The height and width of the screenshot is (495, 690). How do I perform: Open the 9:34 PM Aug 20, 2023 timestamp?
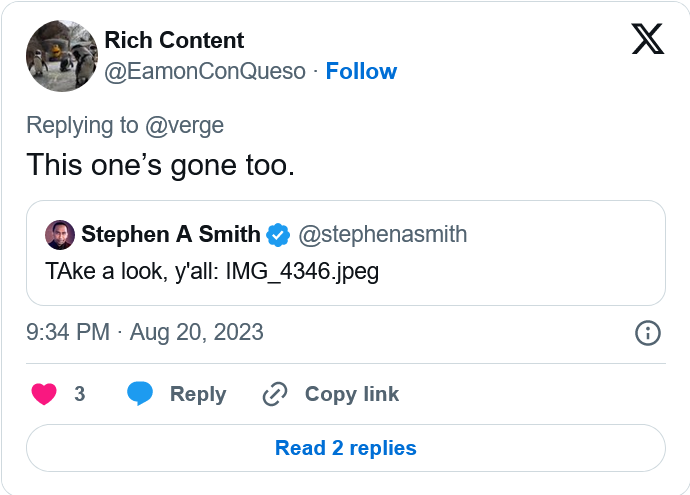[x=145, y=333]
